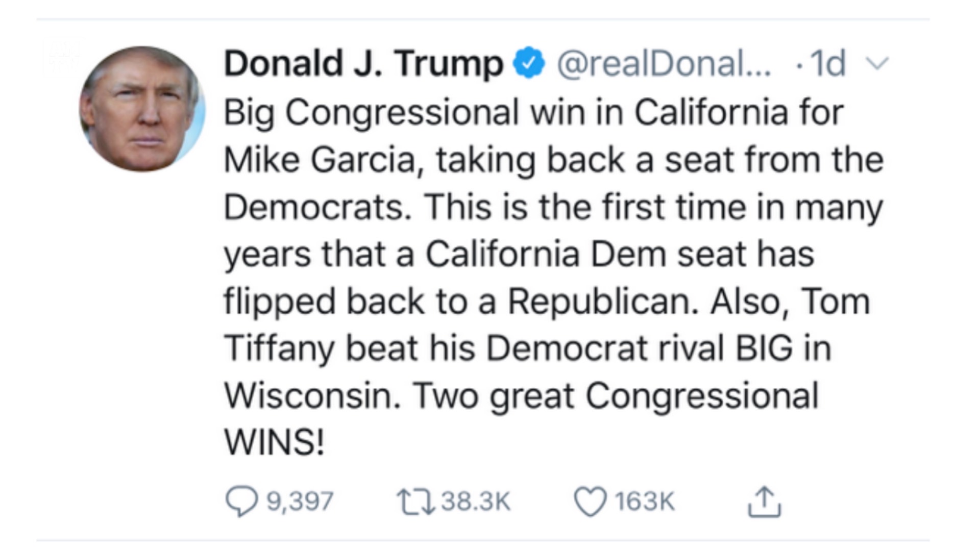Click the 163K likes count
The width and height of the screenshot is (980, 551).
tap(645, 502)
